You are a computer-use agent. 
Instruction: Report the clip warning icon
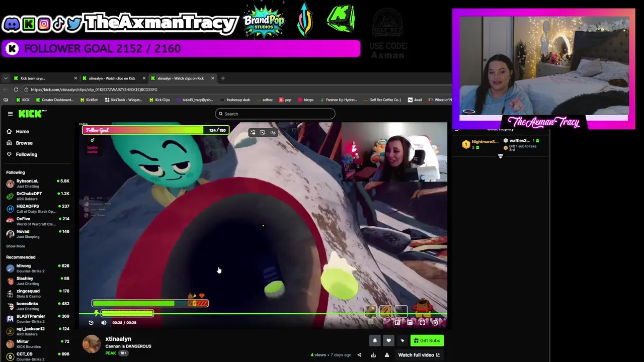coord(387,355)
